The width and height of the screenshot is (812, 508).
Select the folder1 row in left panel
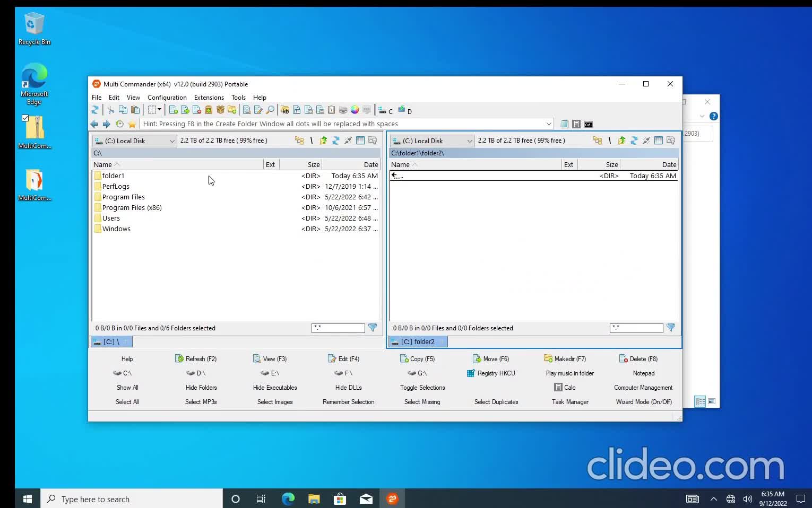(236, 176)
